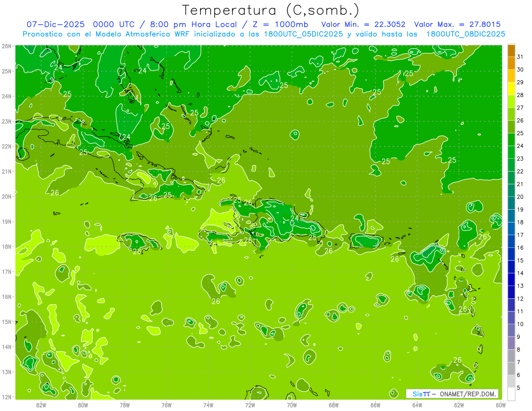The width and height of the screenshot is (532, 411).
Task: Click the title 'Temperatura (C,somb.)'
Action: pyautogui.click(x=271, y=10)
